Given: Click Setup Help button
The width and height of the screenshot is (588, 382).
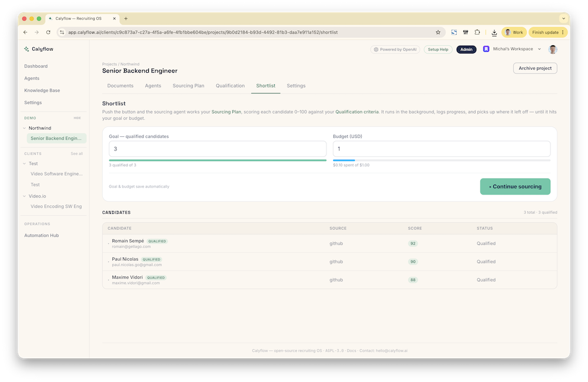Looking at the screenshot, I should click(438, 49).
